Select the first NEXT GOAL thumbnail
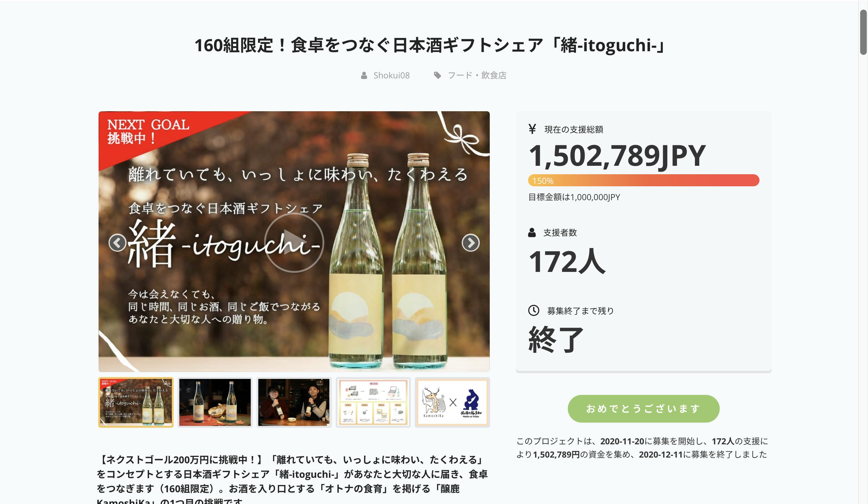Viewport: 868px width, 504px height. pos(136,402)
